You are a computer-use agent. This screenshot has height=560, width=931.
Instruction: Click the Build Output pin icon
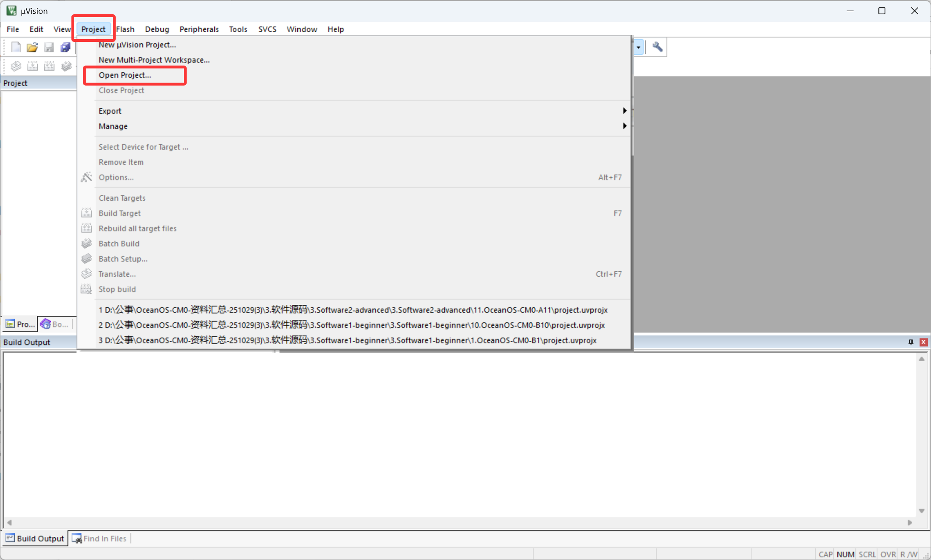point(911,342)
